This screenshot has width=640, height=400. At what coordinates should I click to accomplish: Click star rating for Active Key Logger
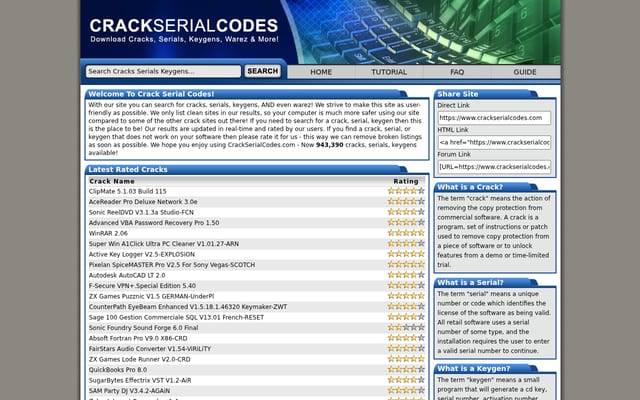click(406, 254)
